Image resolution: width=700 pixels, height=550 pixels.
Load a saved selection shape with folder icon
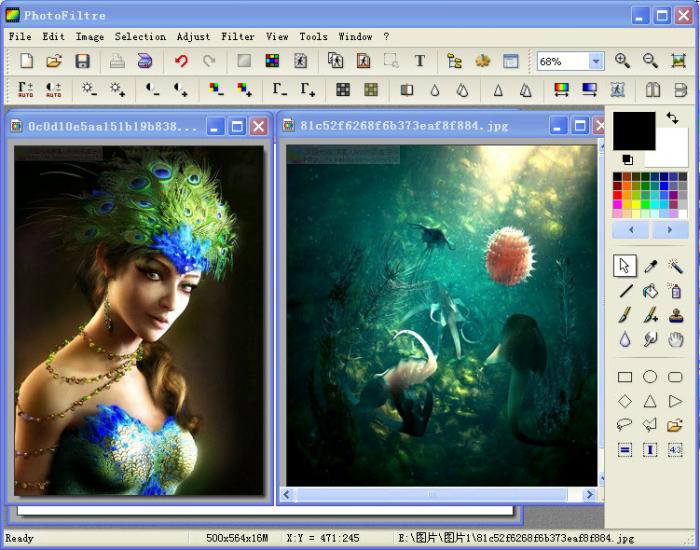point(675,425)
